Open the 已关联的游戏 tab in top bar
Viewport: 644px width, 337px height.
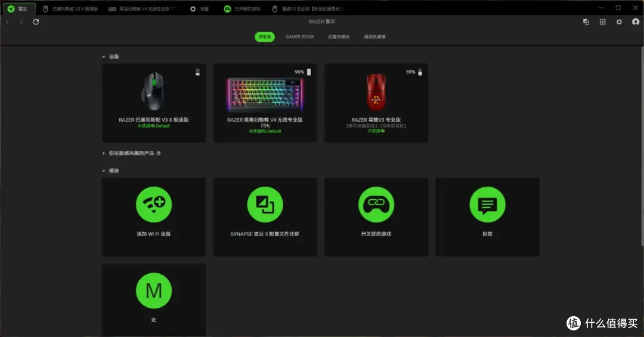pos(242,8)
